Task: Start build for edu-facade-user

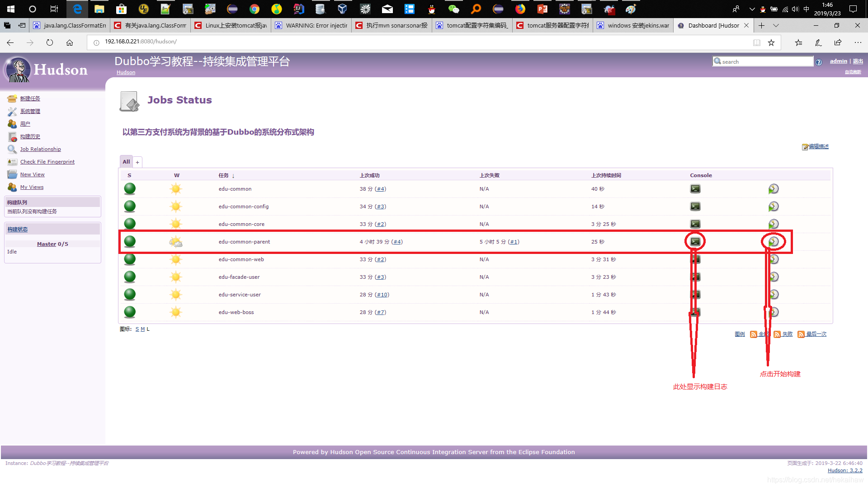Action: tap(774, 277)
